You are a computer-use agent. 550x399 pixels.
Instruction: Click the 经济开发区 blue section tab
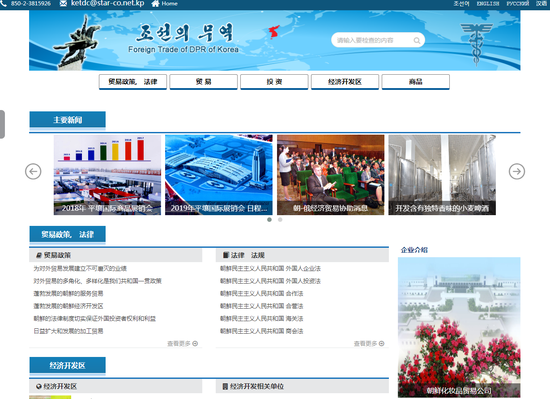67,366
